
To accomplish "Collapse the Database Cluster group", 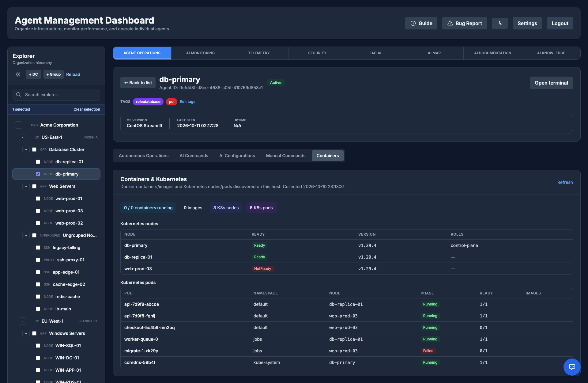I will coord(26,150).
